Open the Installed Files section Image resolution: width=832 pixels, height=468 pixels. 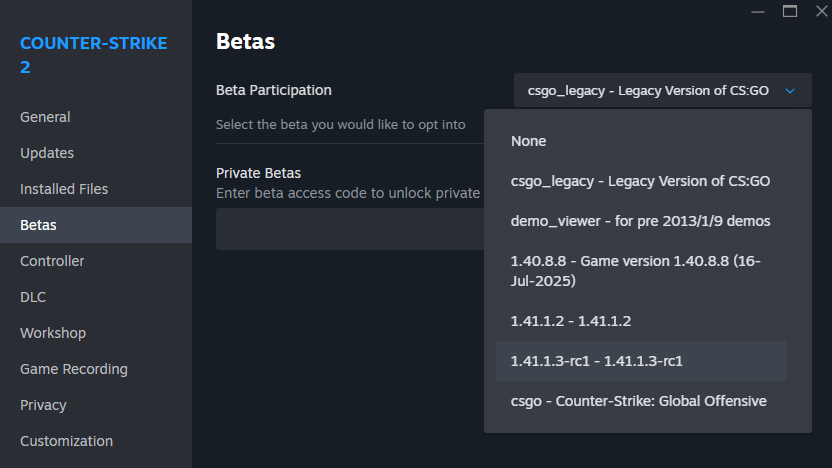[x=64, y=189]
